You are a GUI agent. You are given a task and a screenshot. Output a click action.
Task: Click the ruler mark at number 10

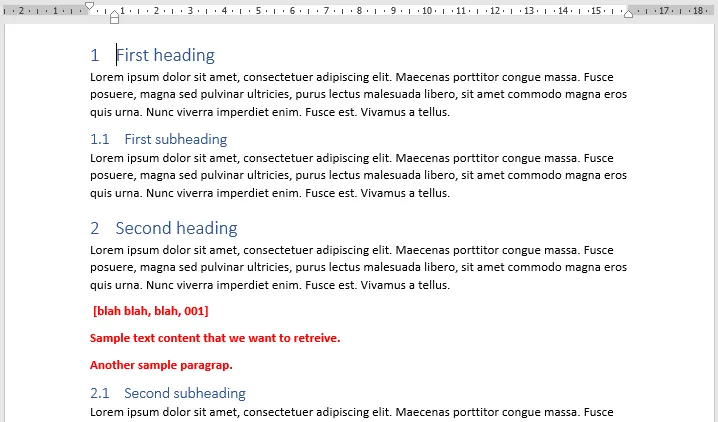[x=427, y=11]
